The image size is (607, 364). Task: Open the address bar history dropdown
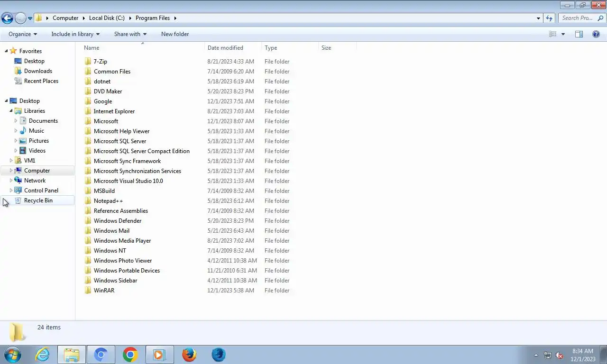tap(538, 18)
